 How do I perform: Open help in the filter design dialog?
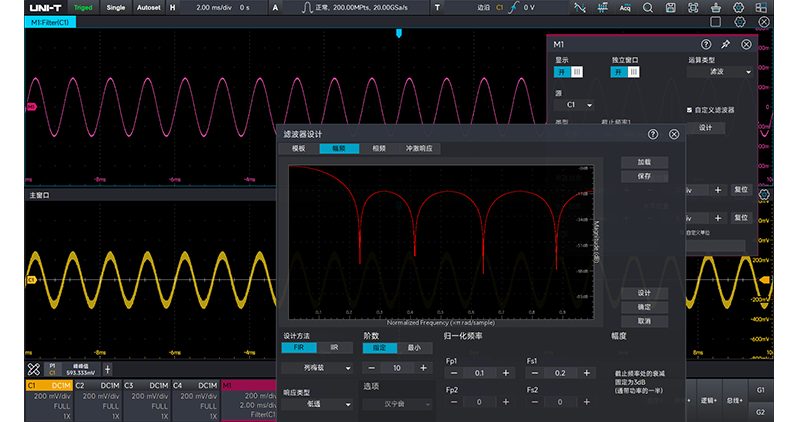[x=653, y=134]
